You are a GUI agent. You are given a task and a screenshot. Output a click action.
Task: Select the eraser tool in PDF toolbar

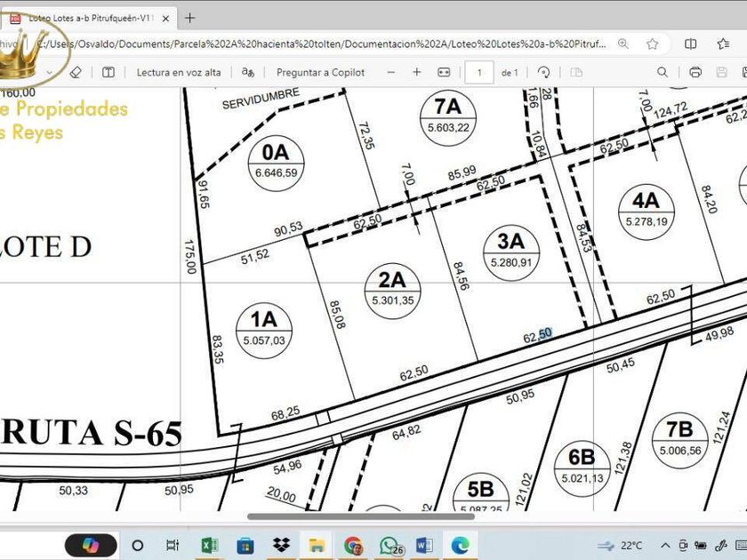pos(76,72)
